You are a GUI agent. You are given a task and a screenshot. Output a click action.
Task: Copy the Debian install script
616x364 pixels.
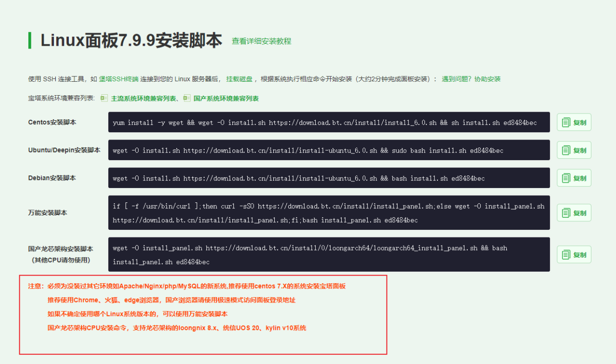pos(574,178)
